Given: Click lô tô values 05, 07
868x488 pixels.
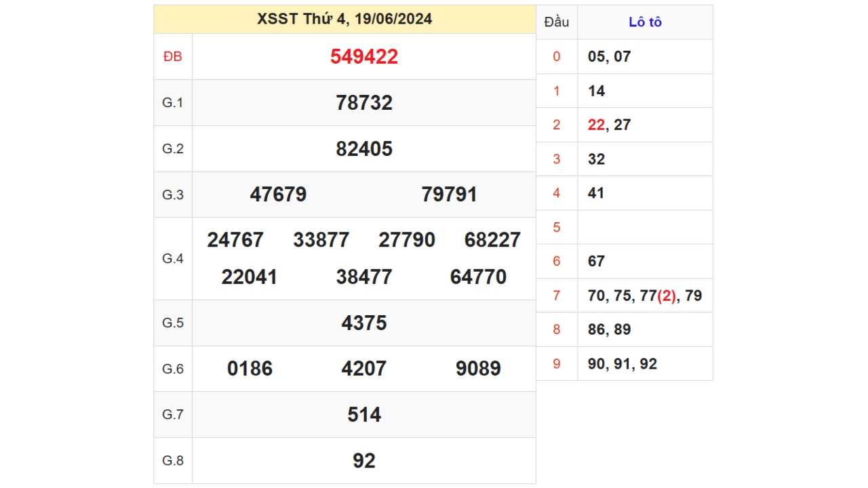Looking at the screenshot, I should tap(610, 57).
